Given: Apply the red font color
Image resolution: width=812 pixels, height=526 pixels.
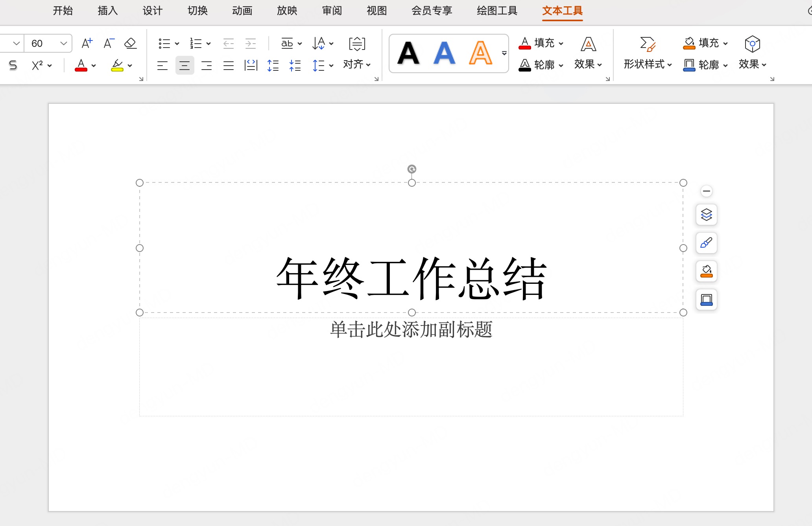Looking at the screenshot, I should point(81,65).
